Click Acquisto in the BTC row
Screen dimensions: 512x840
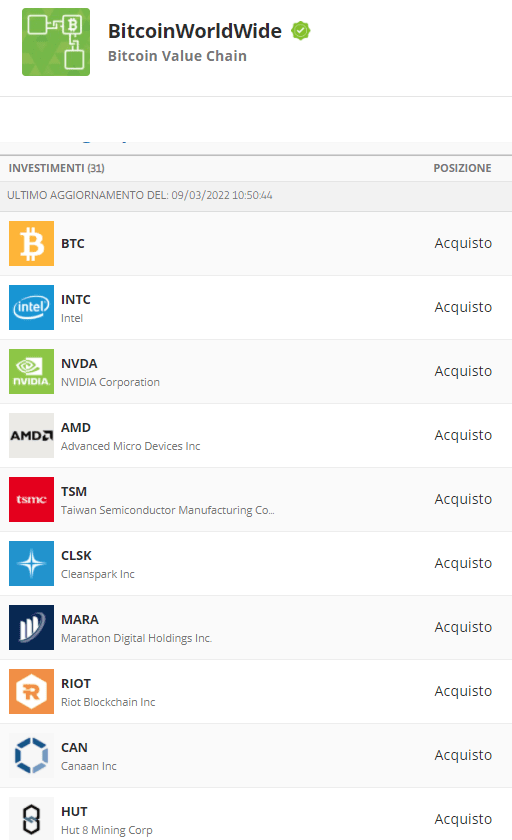pyautogui.click(x=463, y=243)
